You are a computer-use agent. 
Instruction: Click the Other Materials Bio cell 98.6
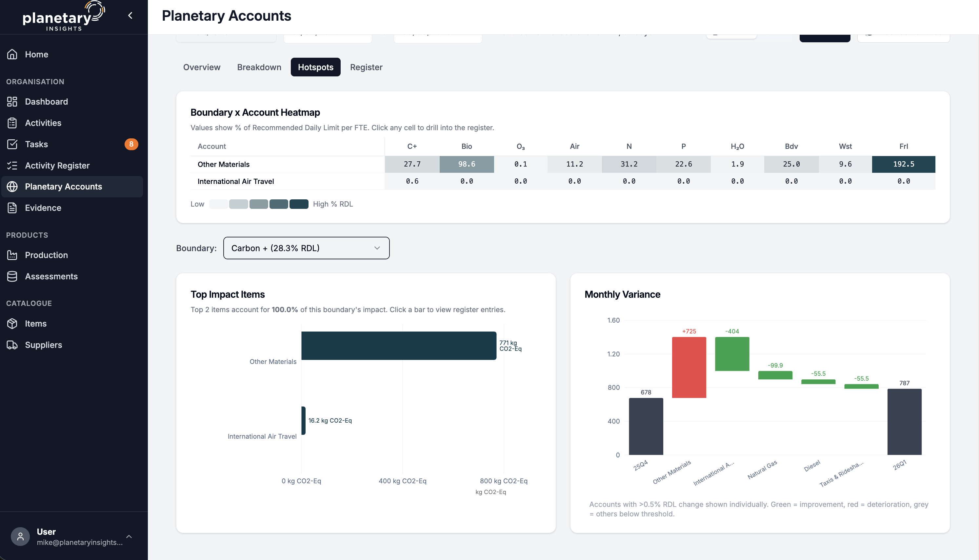[x=467, y=164]
